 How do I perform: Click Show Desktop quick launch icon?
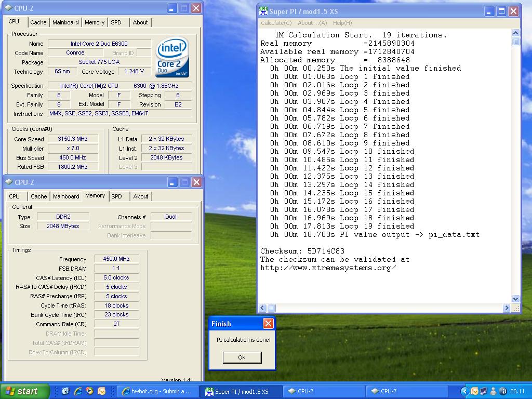click(x=65, y=391)
